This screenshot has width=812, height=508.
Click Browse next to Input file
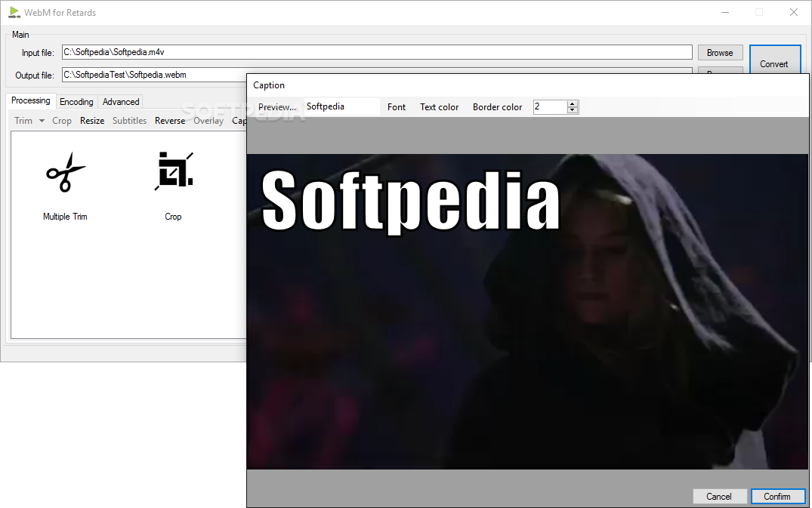720,53
